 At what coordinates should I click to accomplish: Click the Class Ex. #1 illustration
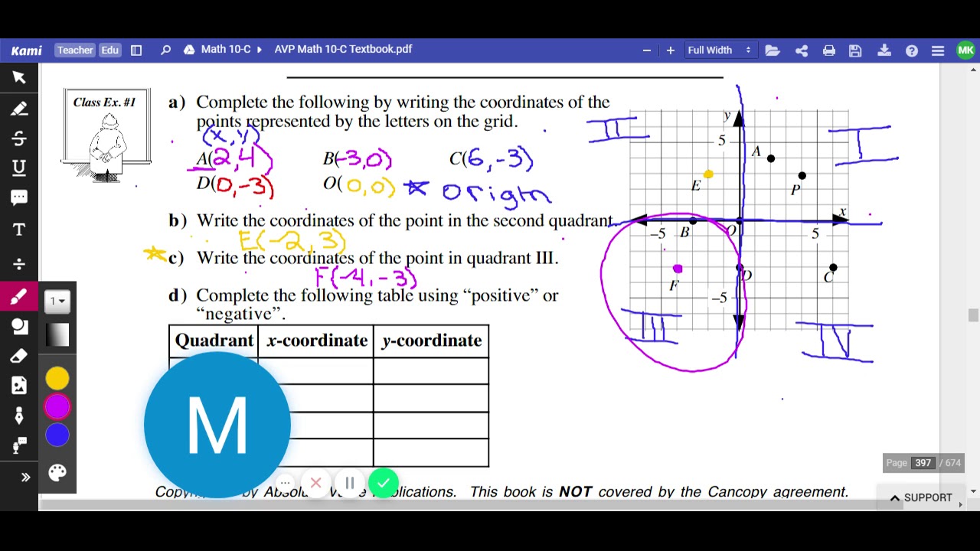106,136
